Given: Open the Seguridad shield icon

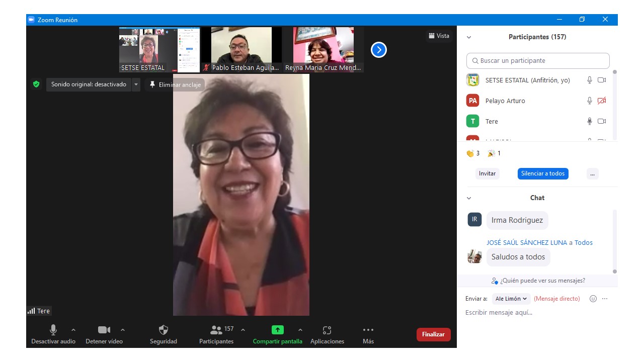Looking at the screenshot, I should (164, 330).
